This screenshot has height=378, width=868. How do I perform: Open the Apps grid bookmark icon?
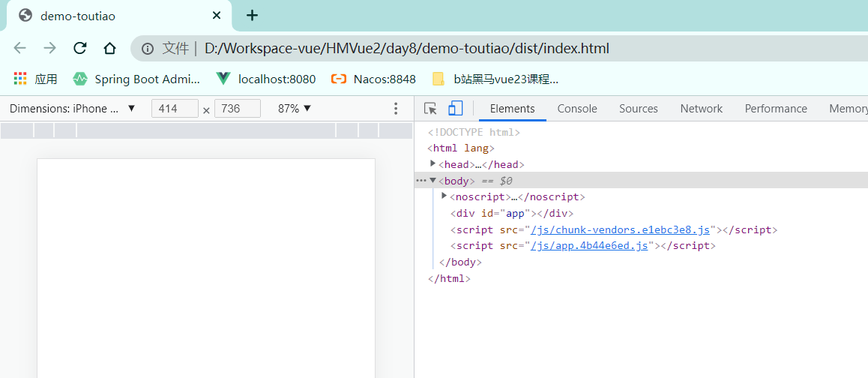pos(20,79)
